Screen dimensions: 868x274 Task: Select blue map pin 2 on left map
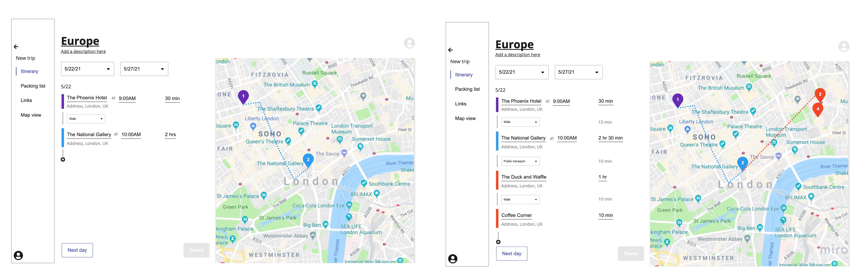[308, 161]
